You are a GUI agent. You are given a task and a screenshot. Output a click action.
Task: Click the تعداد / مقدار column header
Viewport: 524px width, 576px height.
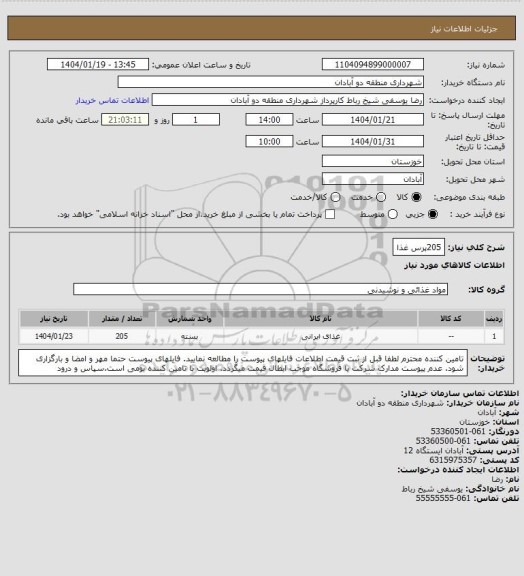point(122,319)
